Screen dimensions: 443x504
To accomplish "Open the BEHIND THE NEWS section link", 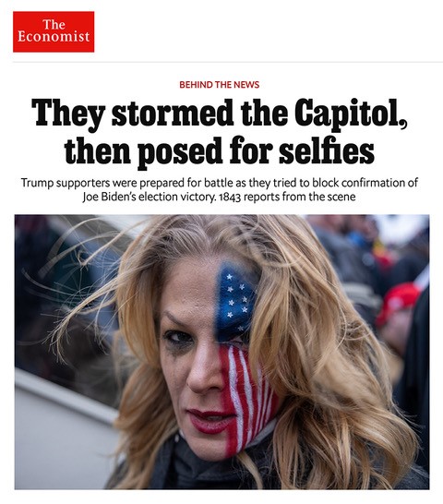I will pos(220,85).
